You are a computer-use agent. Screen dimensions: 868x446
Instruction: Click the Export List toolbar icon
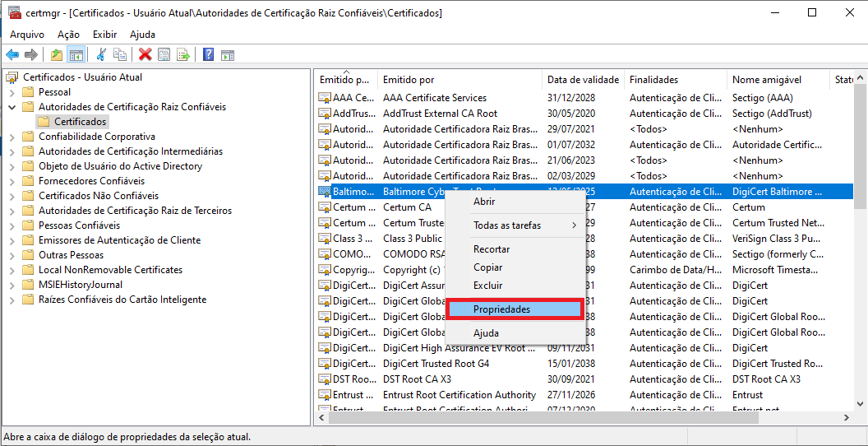click(183, 55)
